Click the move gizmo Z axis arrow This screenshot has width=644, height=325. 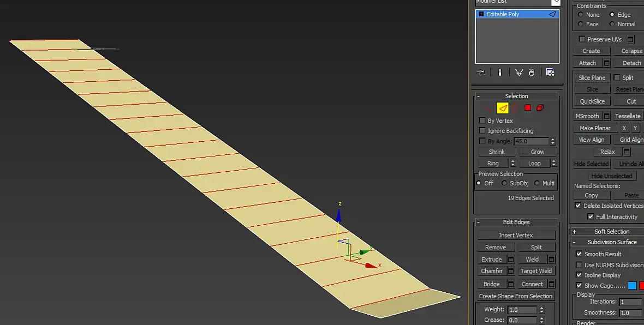338,215
